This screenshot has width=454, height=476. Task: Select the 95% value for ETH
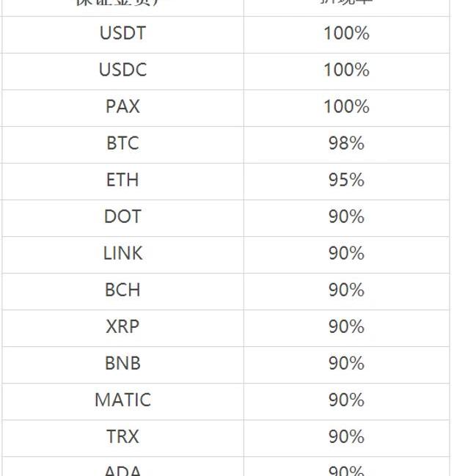click(x=346, y=180)
